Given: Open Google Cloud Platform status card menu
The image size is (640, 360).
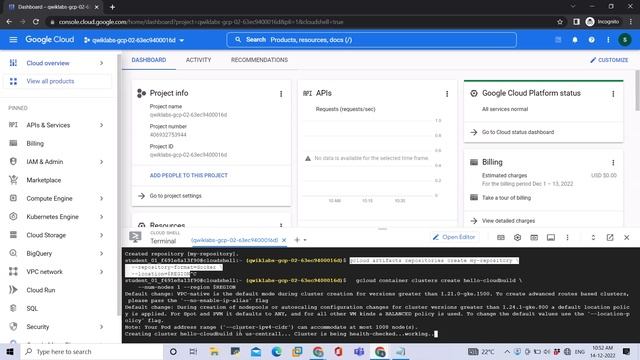Looking at the screenshot, I should click(x=613, y=94).
